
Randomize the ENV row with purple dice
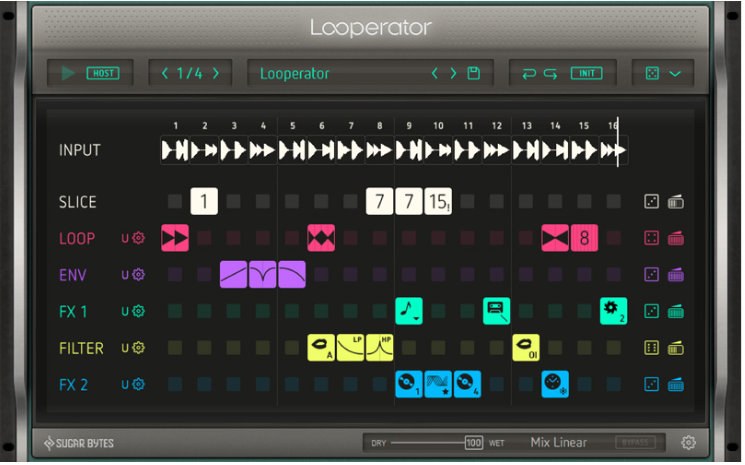coord(651,275)
